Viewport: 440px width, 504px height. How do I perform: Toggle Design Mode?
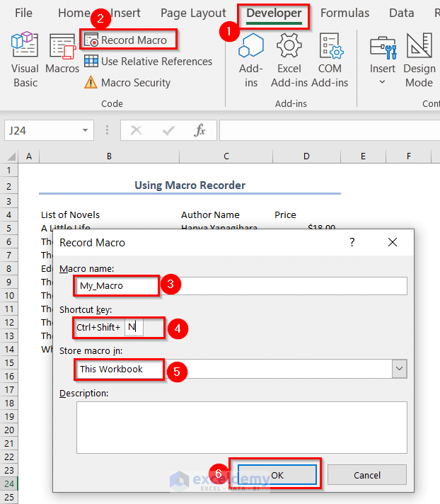click(419, 60)
